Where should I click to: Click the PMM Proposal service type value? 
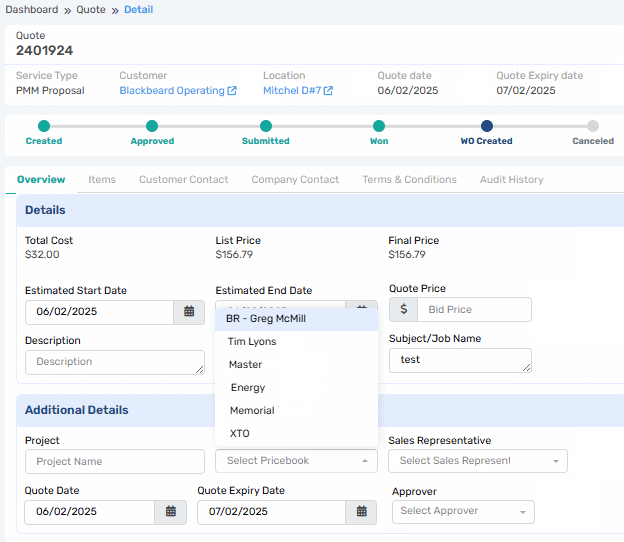(50, 91)
